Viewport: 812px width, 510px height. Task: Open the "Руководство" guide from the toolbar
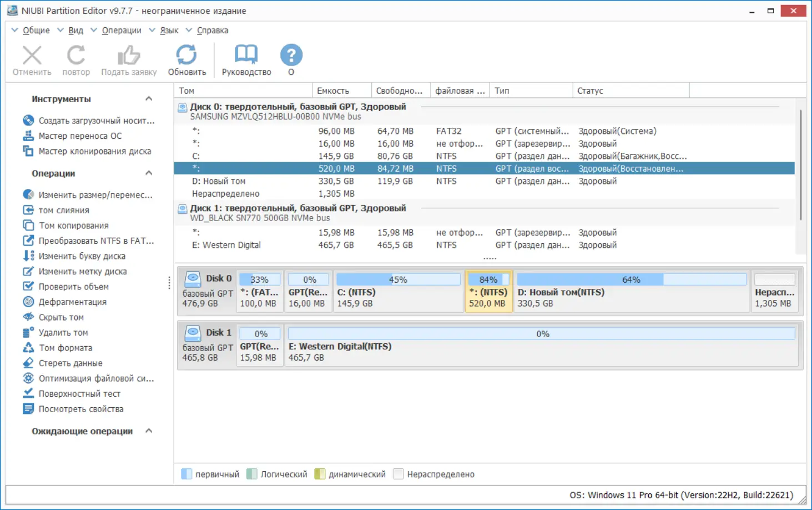click(246, 59)
